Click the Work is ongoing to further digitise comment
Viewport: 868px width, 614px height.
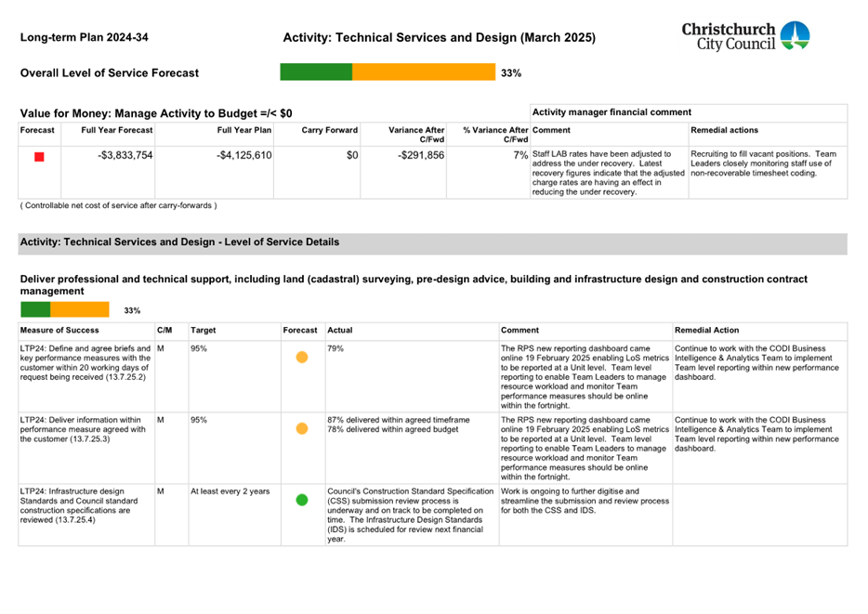click(x=585, y=501)
